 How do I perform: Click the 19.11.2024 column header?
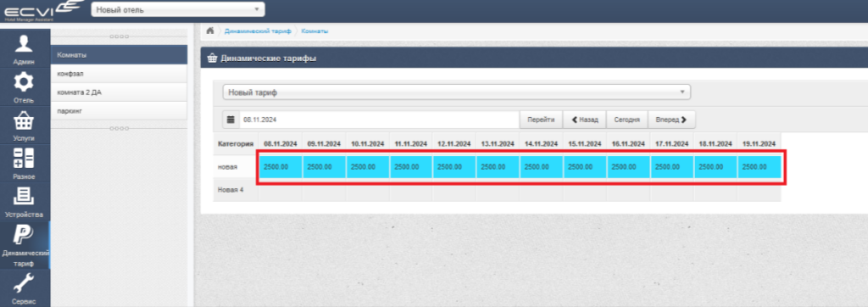[759, 143]
